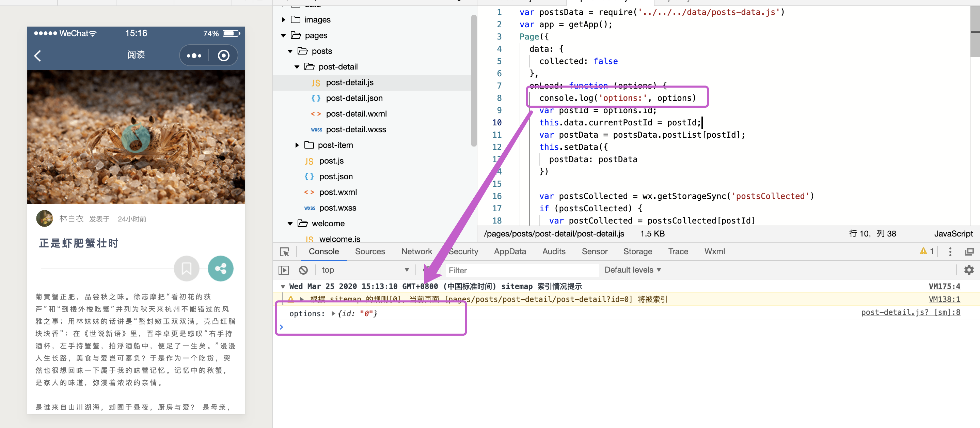980x428 pixels.
Task: Click the element inspector arrow icon
Action: (x=284, y=252)
